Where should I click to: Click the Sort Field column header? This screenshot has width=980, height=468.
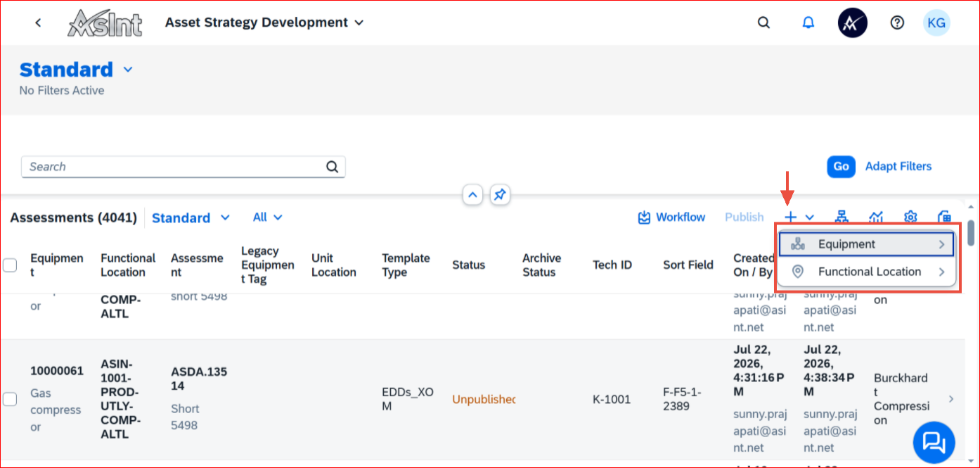(x=688, y=265)
